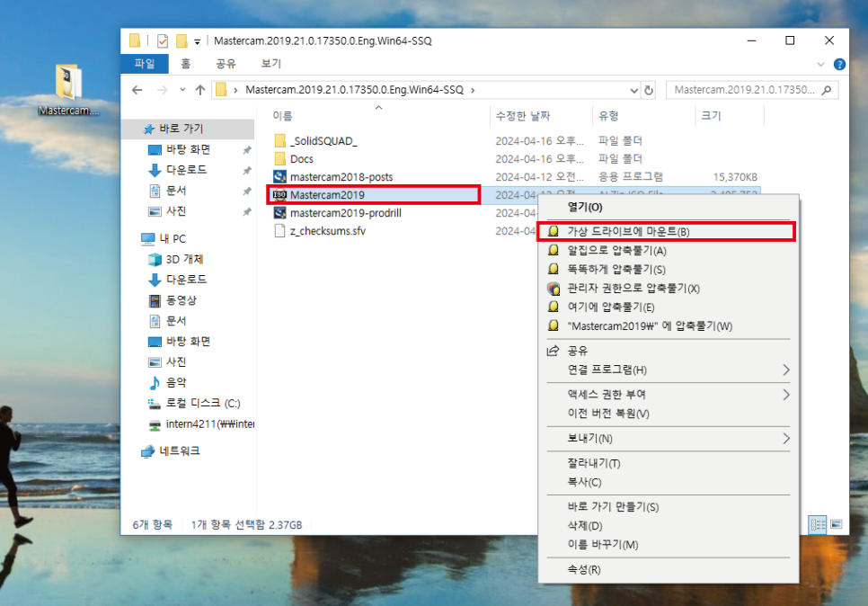
Task: Switch to large icons view layout
Action: tap(837, 524)
